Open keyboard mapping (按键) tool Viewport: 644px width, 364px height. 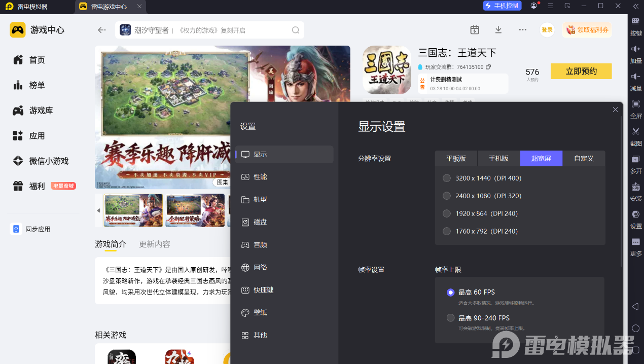click(x=635, y=22)
